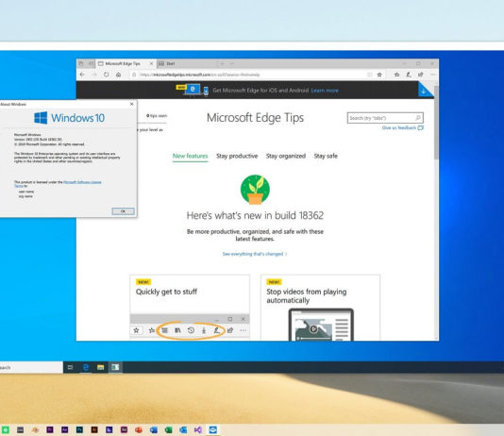Launch Visual Studio from bottom dock
This screenshot has width=504, height=436.
pos(197,430)
